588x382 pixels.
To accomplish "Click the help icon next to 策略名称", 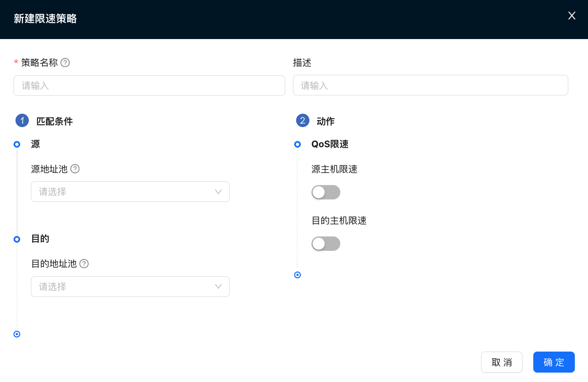I will coord(65,63).
